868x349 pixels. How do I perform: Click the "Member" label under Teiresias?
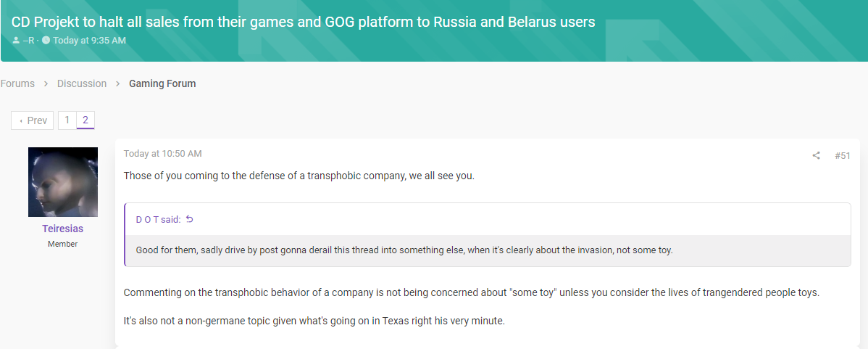click(x=62, y=244)
